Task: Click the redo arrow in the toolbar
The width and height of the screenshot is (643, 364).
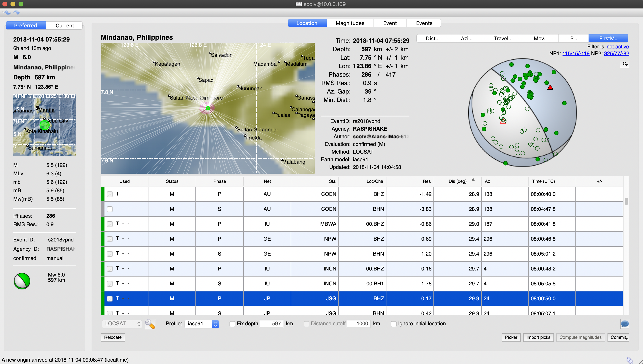Action: [x=17, y=12]
